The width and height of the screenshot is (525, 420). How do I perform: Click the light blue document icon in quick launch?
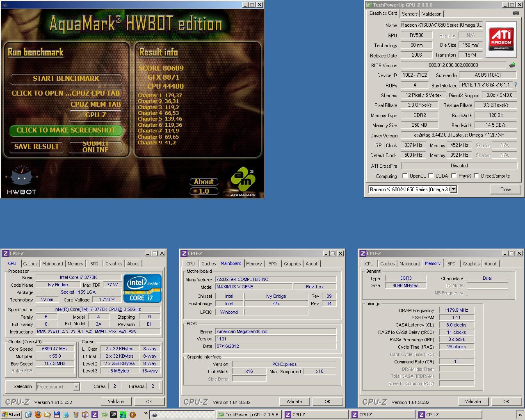click(x=66, y=415)
